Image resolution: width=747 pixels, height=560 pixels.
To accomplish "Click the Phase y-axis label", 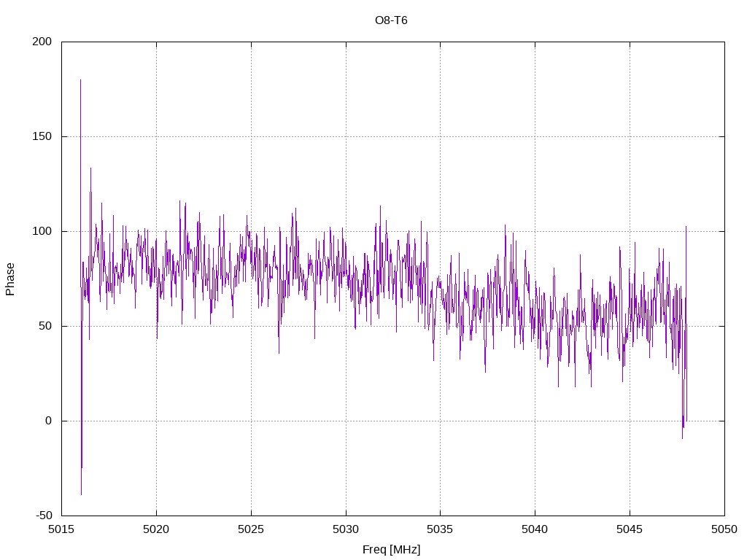I will (10, 279).
